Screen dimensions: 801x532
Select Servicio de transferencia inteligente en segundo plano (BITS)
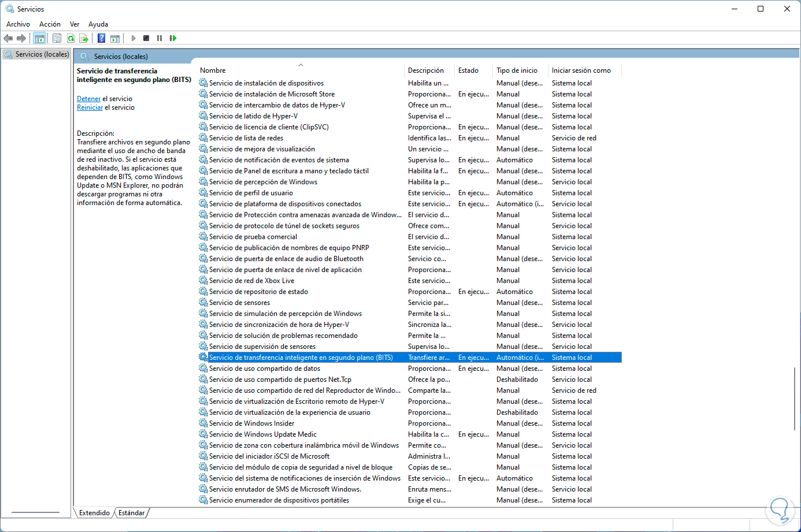[x=410, y=358]
